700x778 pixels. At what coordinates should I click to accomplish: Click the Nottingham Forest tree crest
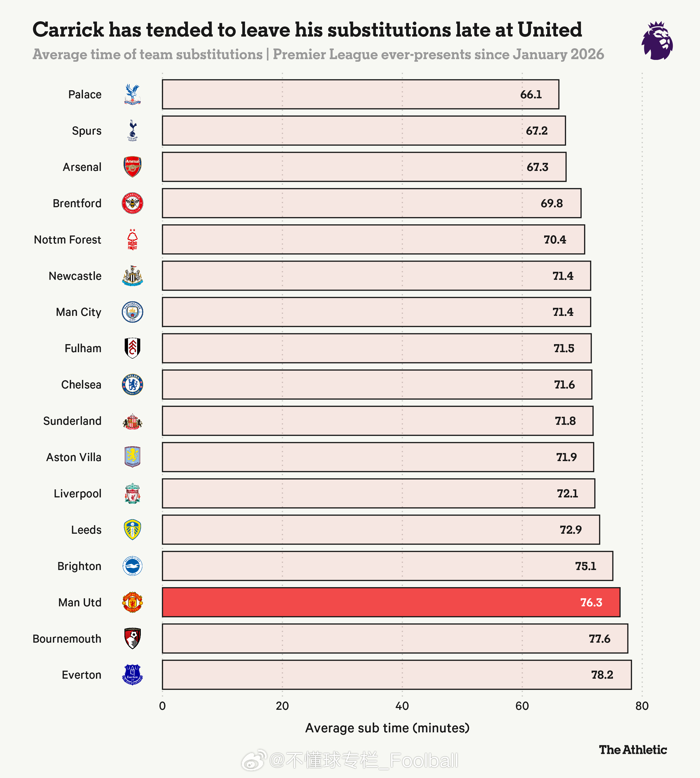(x=132, y=239)
